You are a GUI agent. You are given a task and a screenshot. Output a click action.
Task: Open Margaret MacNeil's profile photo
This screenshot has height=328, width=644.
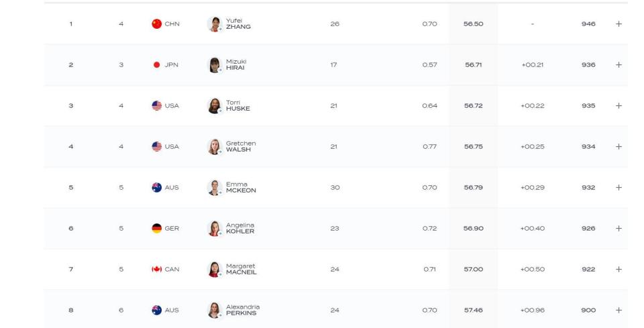pos(215,269)
